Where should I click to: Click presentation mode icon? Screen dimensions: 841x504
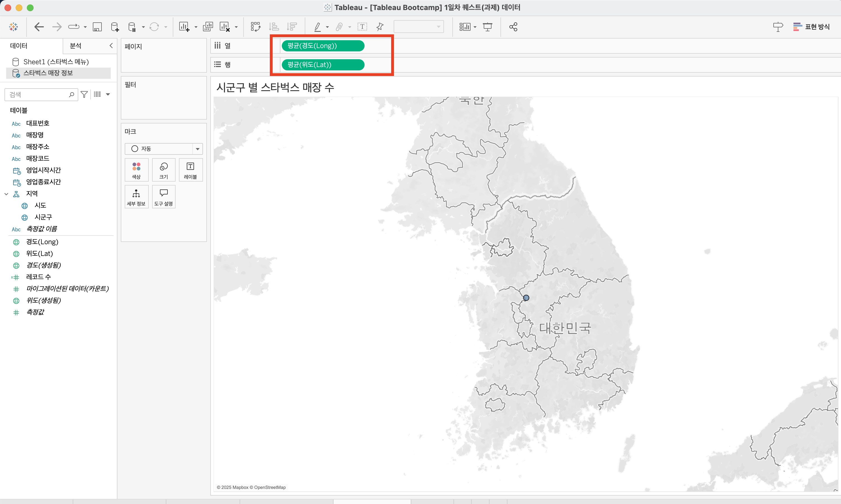click(x=488, y=27)
